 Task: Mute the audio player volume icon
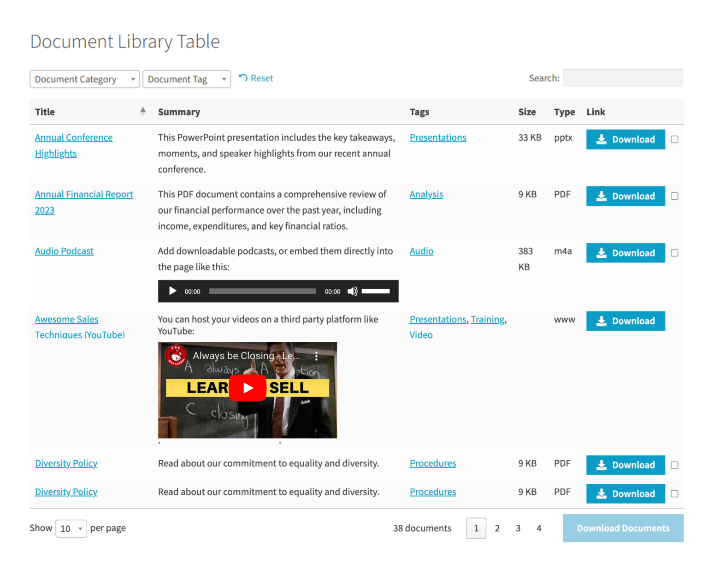(x=353, y=291)
